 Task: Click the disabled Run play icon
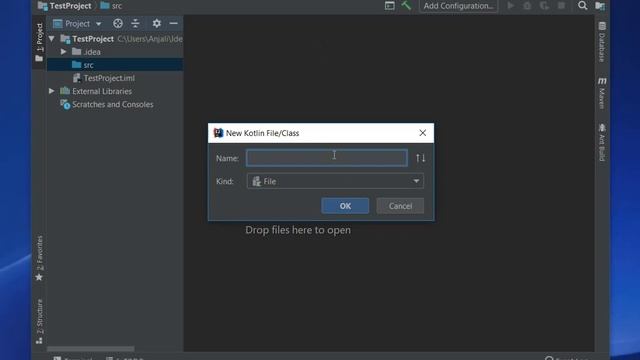(x=511, y=6)
